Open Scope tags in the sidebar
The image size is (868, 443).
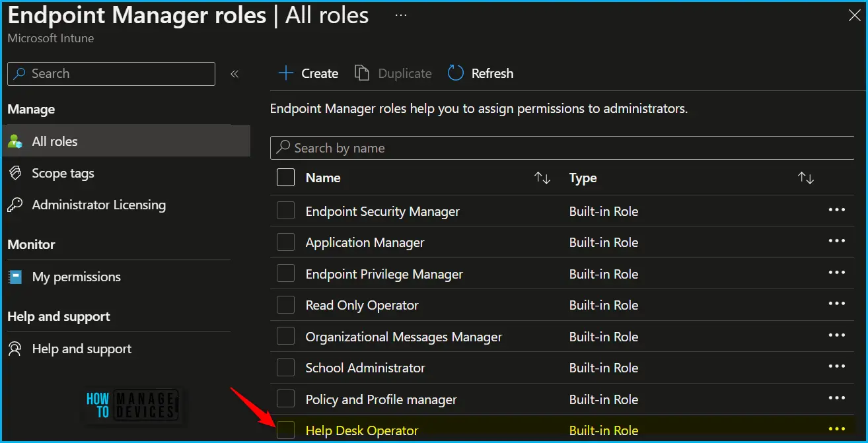click(63, 173)
